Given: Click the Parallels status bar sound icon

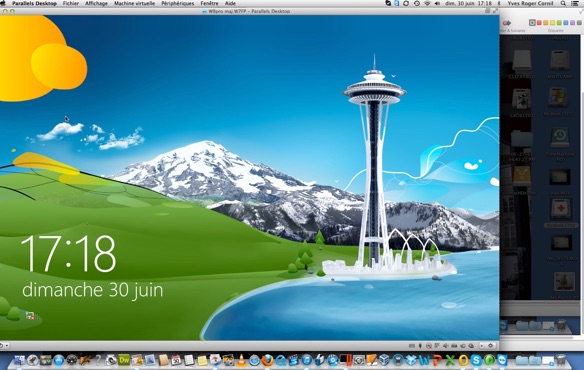Looking at the screenshot, I should 446,346.
